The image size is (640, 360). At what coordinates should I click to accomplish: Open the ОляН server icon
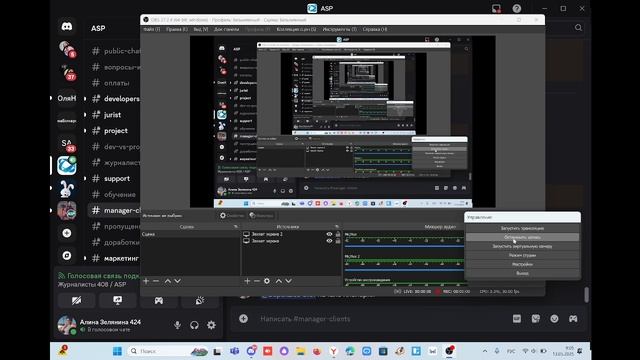coord(67,98)
